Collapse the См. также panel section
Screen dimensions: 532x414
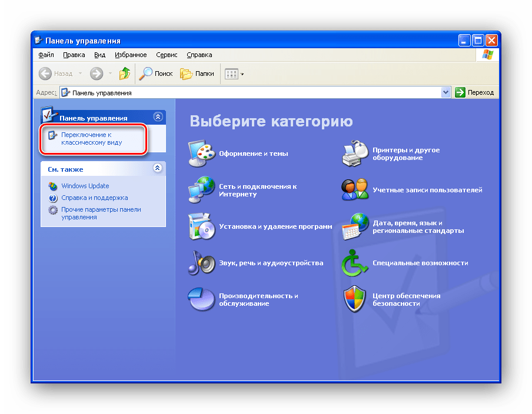tap(157, 168)
